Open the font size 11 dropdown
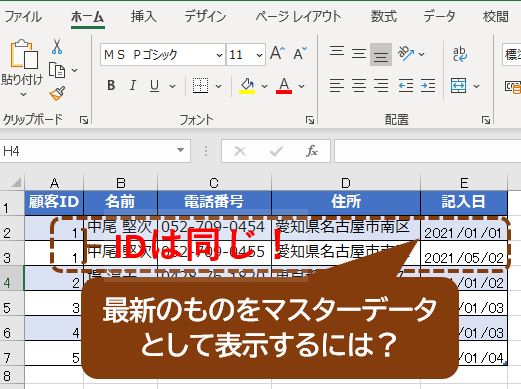The height and width of the screenshot is (389, 521). 259,55
